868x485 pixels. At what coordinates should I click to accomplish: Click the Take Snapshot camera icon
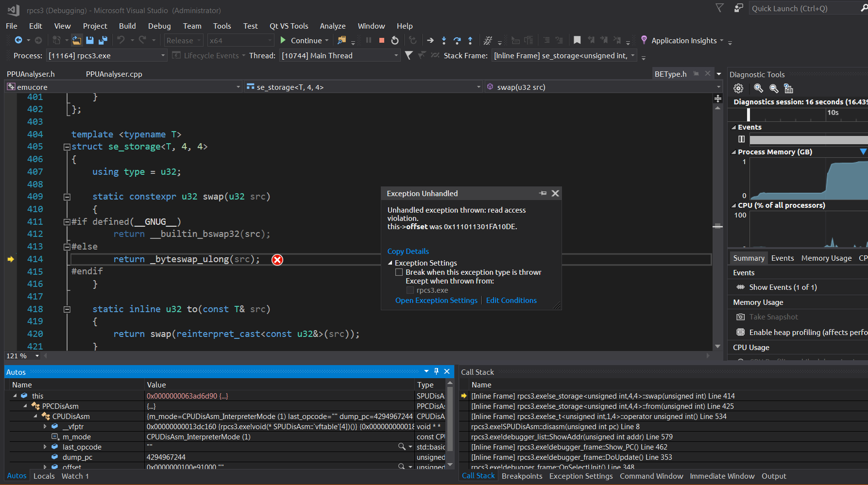click(x=740, y=317)
